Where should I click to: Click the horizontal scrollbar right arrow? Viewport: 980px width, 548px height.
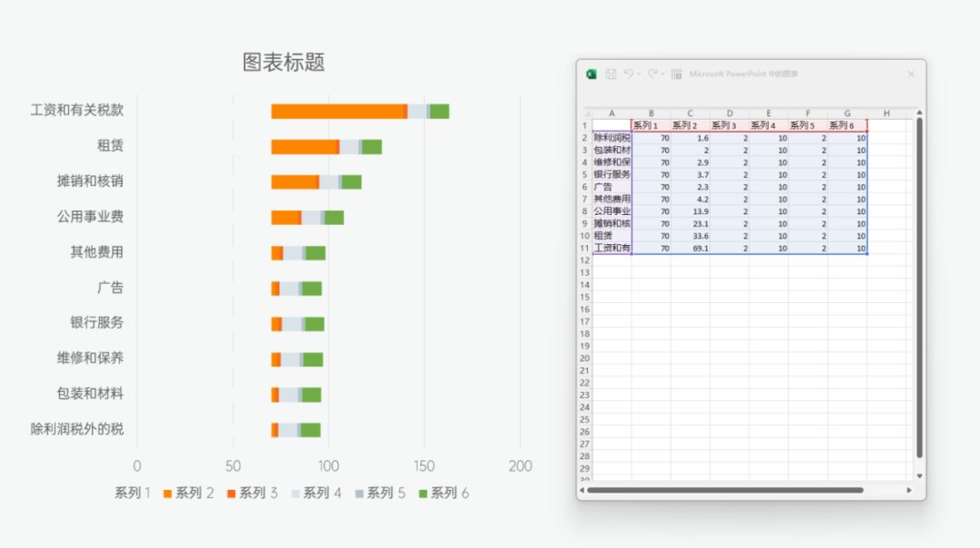click(909, 490)
